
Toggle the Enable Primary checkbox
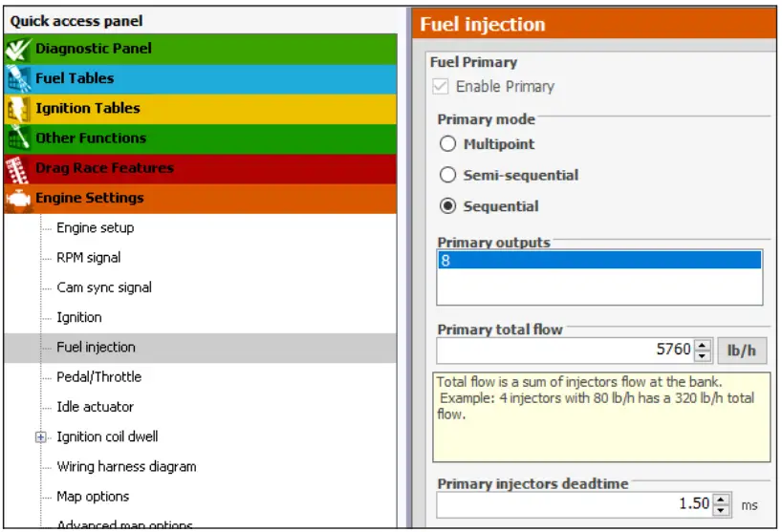pos(441,87)
